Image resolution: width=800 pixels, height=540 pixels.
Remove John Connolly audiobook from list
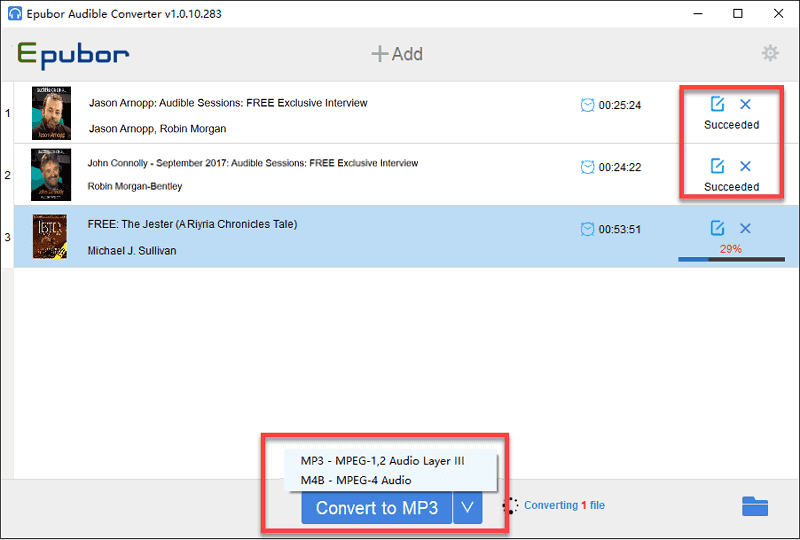(x=745, y=166)
